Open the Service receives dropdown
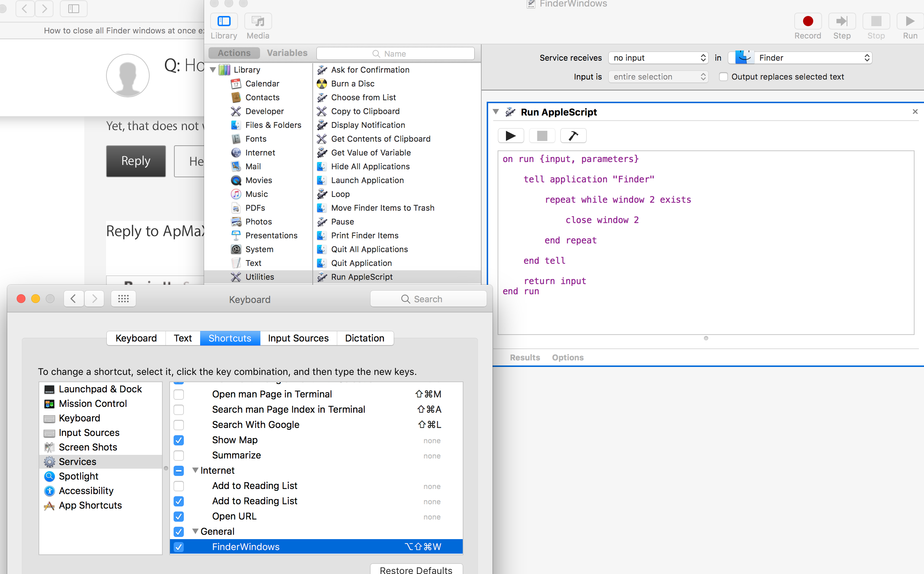The width and height of the screenshot is (924, 574). click(658, 58)
